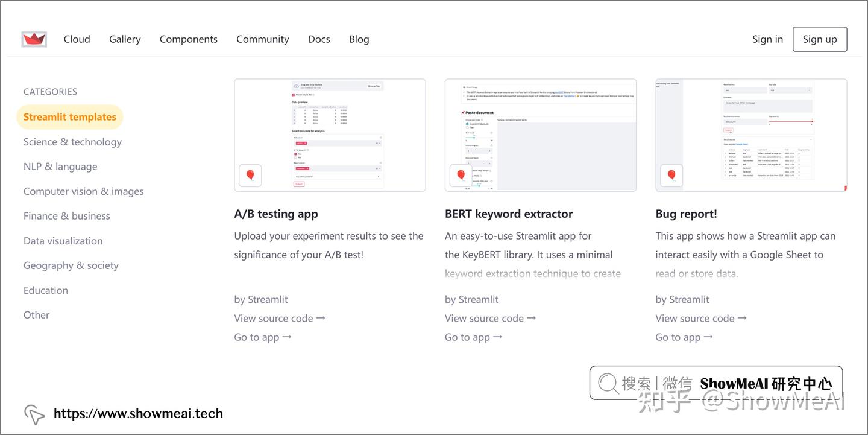
Task: Open the Bug report preview thumbnail
Action: [751, 135]
